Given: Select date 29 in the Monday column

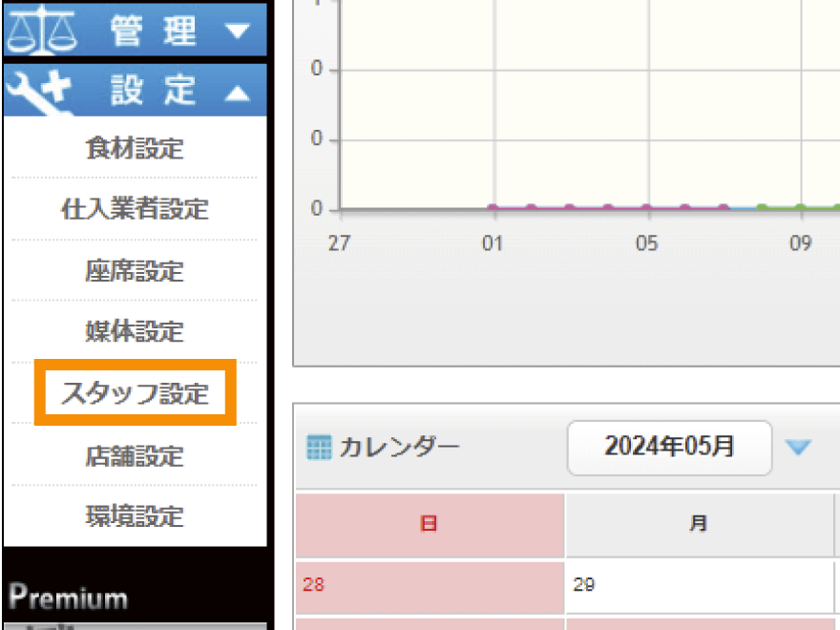Looking at the screenshot, I should tap(584, 586).
